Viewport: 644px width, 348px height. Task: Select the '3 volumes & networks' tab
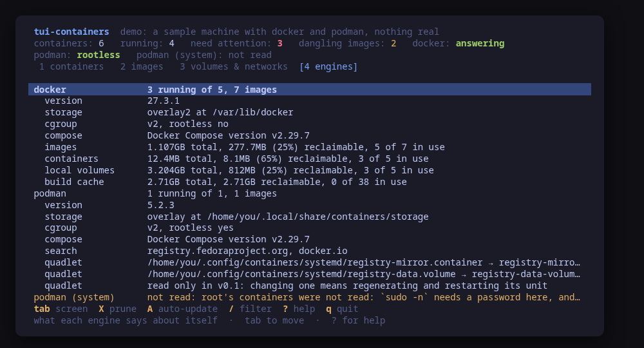coord(233,66)
